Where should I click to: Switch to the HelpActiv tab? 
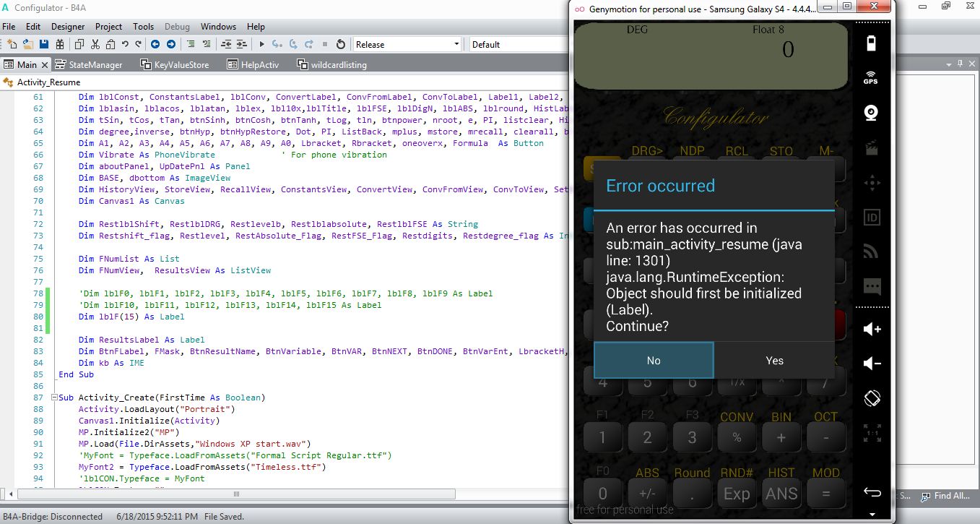point(253,64)
